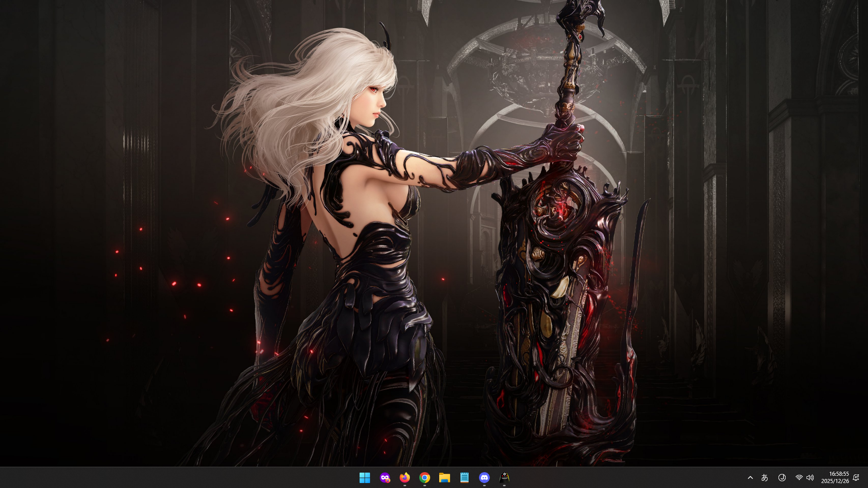Open notification center bell icon
This screenshot has height=488, width=868.
click(x=856, y=478)
